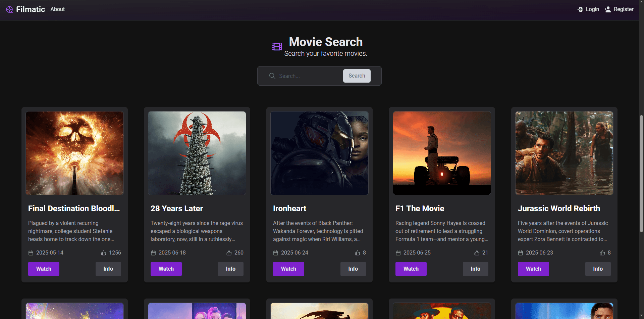Screen dimensions: 644x319
Task: Click the like count 21
Action: tap(485, 253)
